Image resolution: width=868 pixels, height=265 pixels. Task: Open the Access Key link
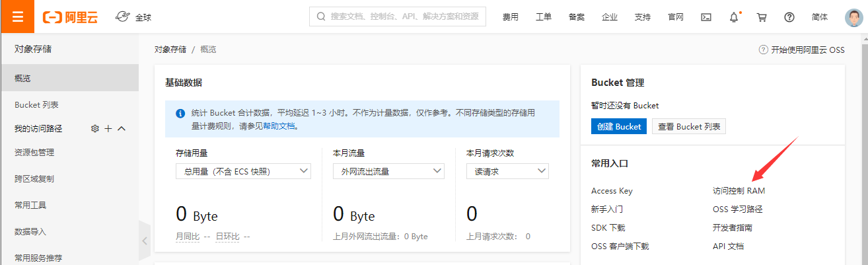(612, 191)
